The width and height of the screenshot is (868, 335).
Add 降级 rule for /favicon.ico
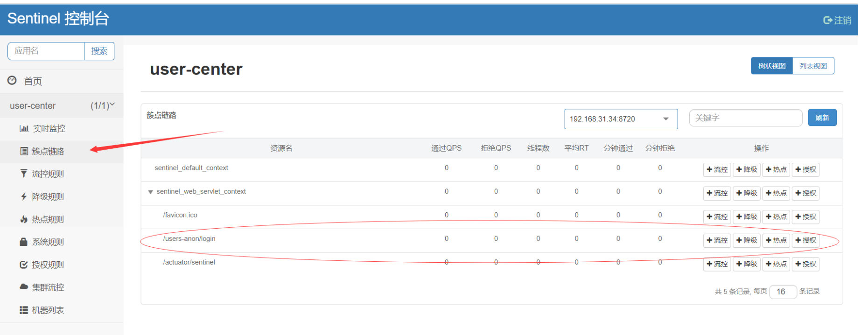(747, 216)
